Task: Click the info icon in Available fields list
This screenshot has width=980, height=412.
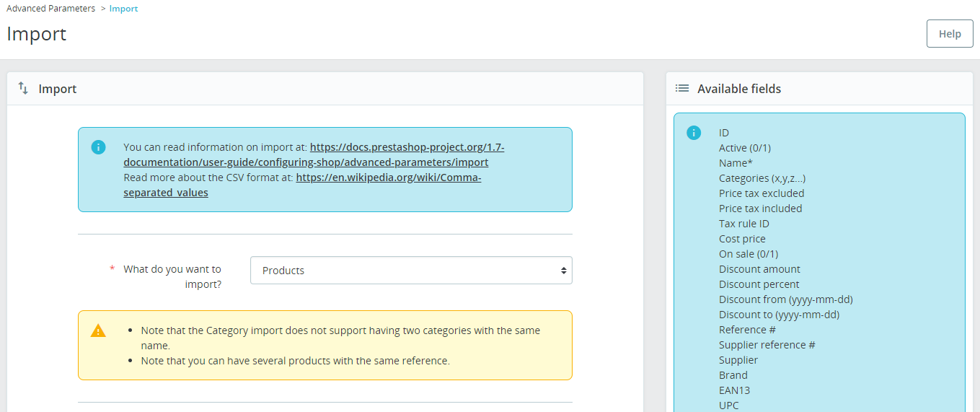Action: (x=694, y=133)
